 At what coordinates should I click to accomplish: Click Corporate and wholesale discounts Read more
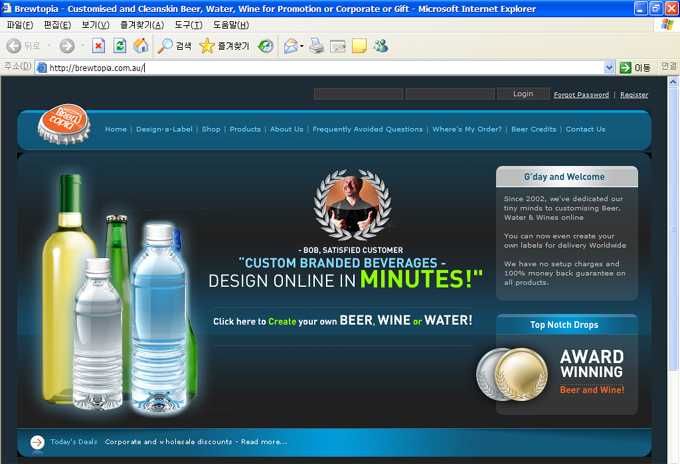point(196,442)
